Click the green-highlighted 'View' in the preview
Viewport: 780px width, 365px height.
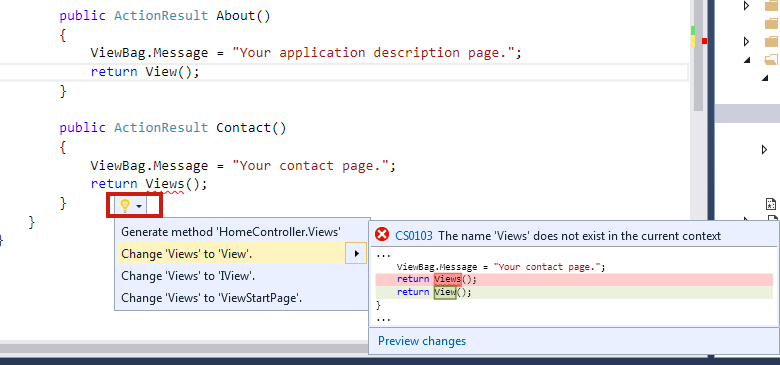(445, 292)
